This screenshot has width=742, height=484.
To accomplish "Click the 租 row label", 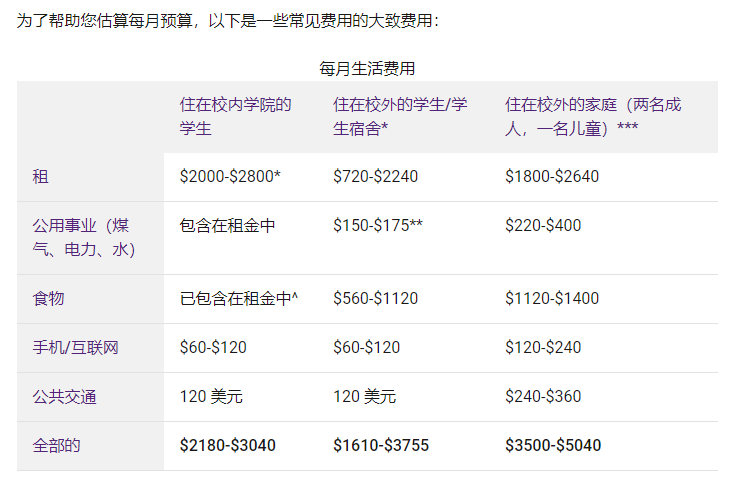I will 40,176.
